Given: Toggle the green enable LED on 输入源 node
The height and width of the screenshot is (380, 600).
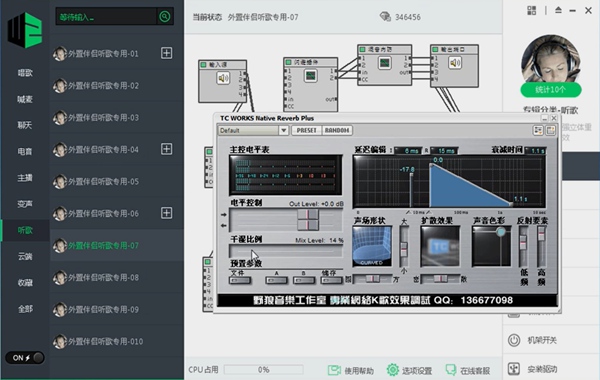Looking at the screenshot, I should (204, 65).
